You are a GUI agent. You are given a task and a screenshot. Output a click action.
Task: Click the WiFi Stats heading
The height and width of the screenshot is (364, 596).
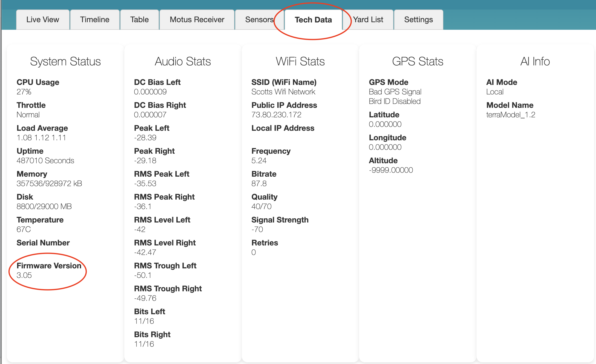(x=300, y=61)
